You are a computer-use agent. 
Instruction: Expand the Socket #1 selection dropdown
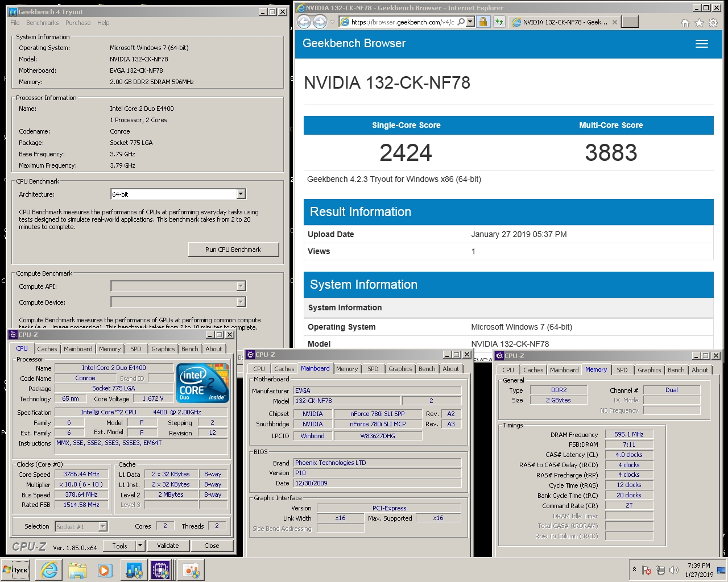[x=103, y=526]
